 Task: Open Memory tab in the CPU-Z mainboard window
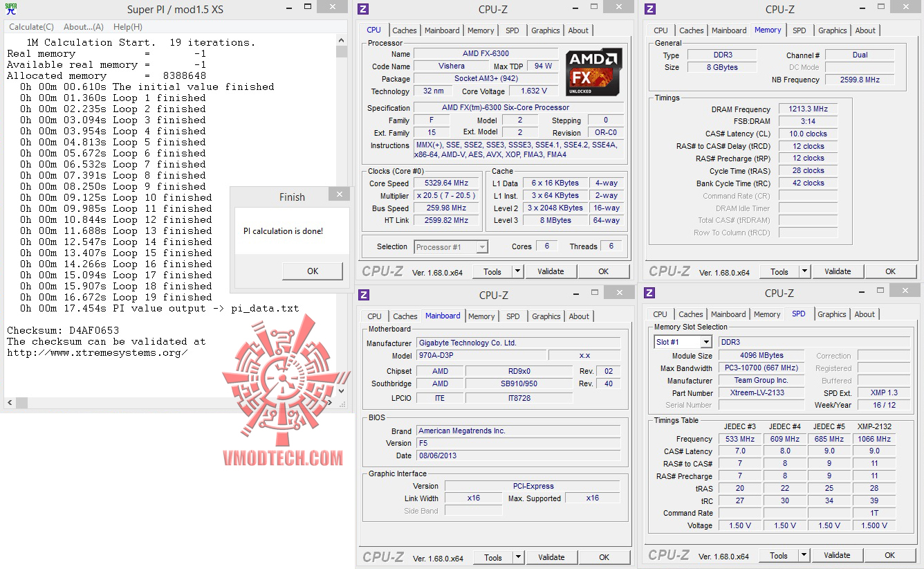click(x=481, y=316)
